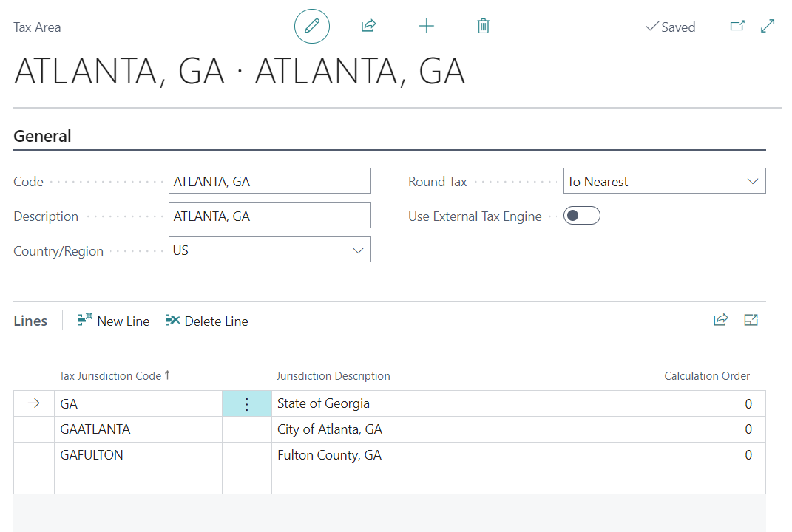
Task: Select the GAFULTON jurisdiction code cell
Action: pyautogui.click(x=138, y=455)
